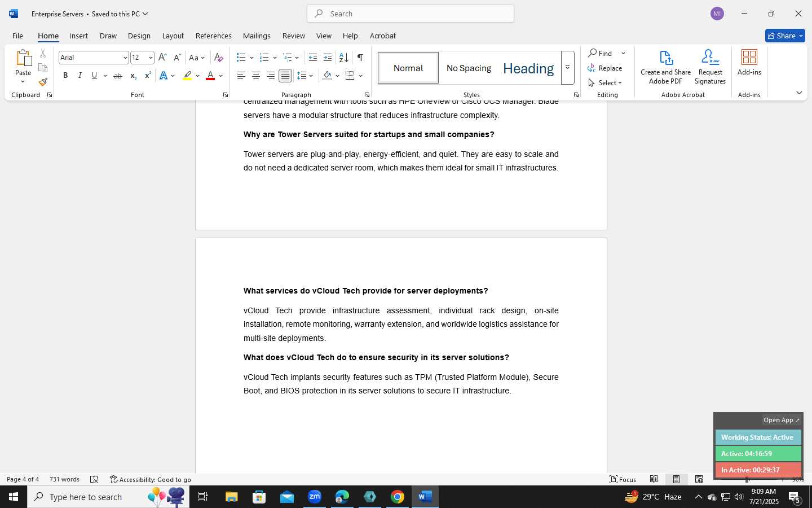The width and height of the screenshot is (812, 508).
Task: Toggle bullet list formatting
Action: (x=241, y=58)
